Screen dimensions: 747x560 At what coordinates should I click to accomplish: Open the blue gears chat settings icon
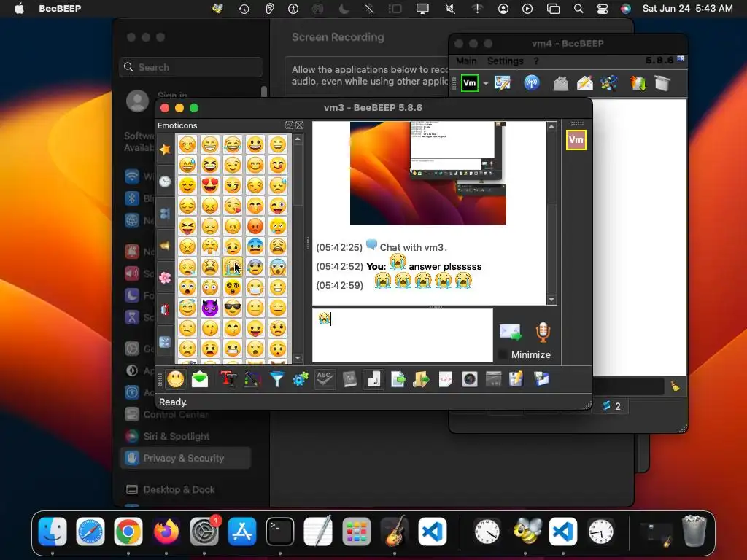301,379
